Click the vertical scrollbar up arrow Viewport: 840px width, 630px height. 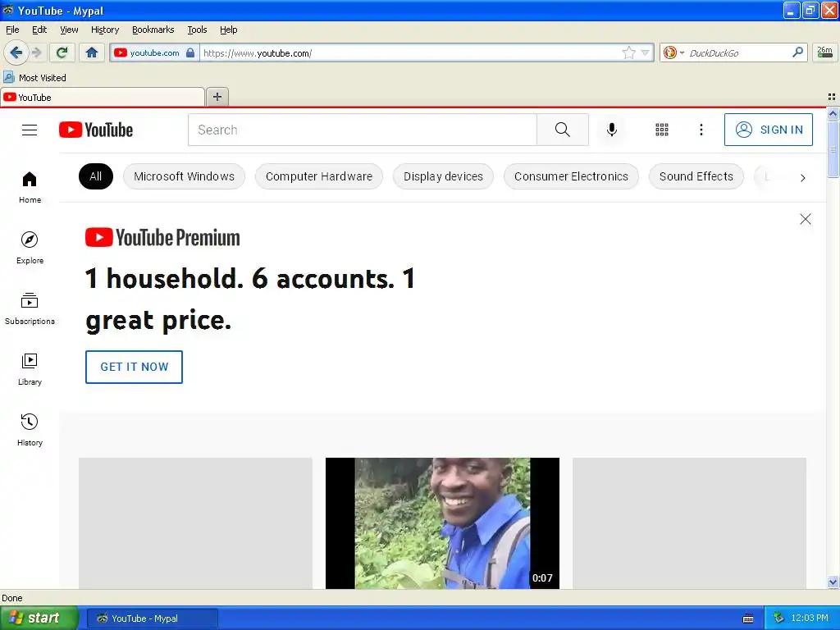[833, 113]
